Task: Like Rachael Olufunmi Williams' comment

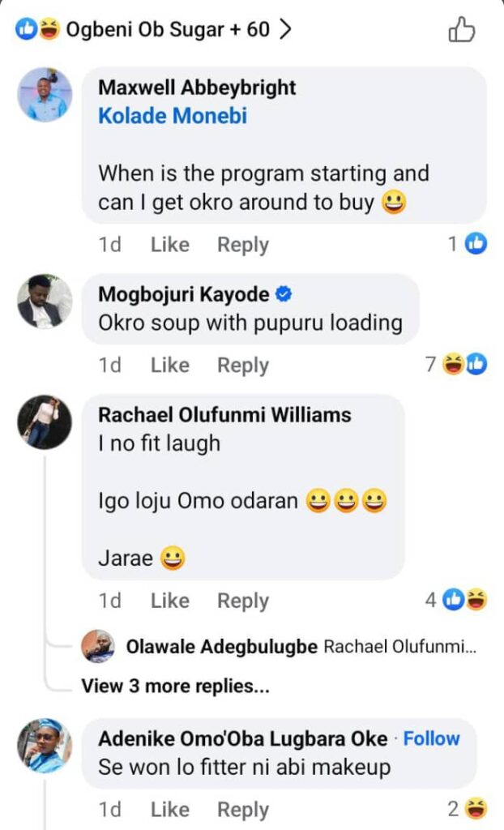Action: click(169, 601)
